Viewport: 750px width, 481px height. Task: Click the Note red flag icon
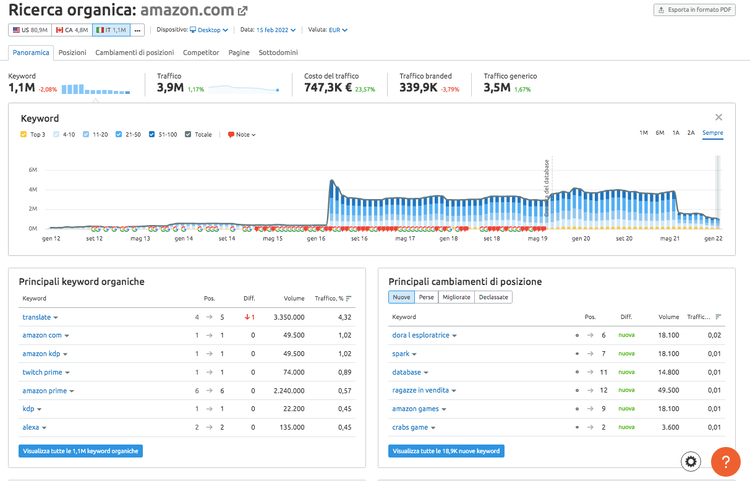click(x=231, y=135)
